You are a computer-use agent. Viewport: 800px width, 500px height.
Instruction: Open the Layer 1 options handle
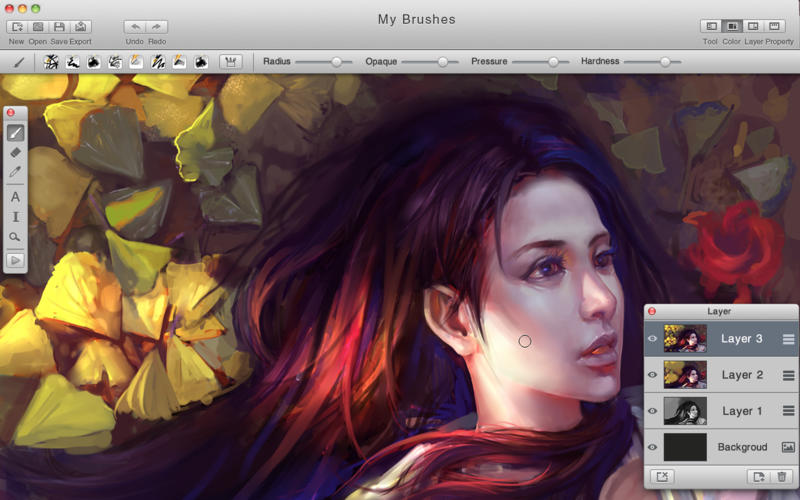(x=788, y=411)
